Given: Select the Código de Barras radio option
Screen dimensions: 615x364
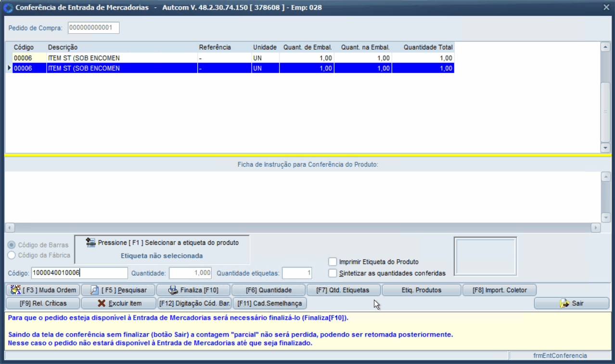Looking at the screenshot, I should coord(12,245).
